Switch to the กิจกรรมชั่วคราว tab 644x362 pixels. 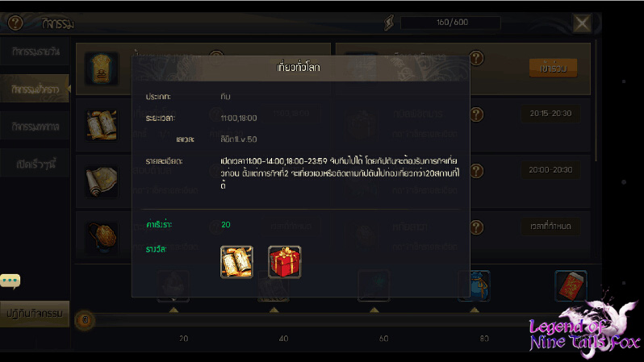pos(35,89)
